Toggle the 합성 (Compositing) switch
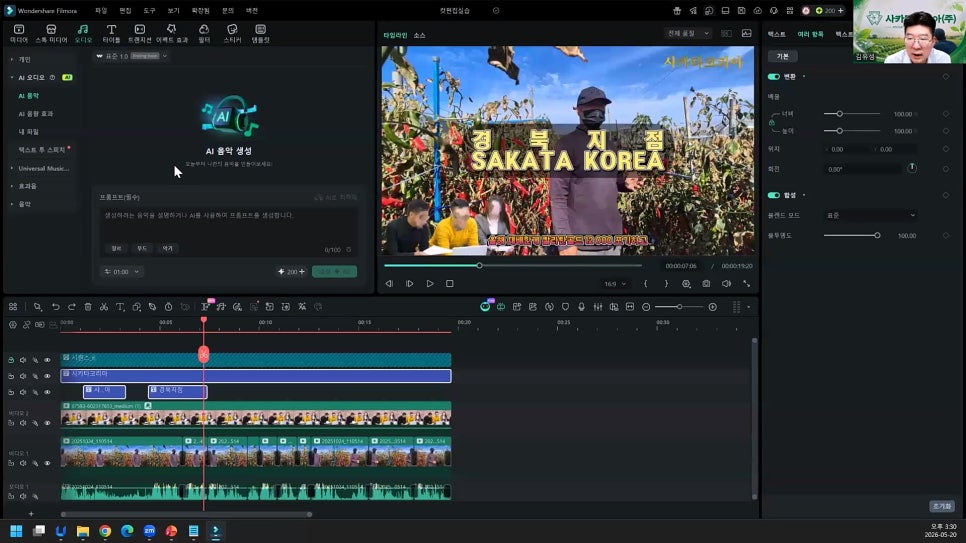Screen dimensions: 966x543 pyautogui.click(x=774, y=195)
